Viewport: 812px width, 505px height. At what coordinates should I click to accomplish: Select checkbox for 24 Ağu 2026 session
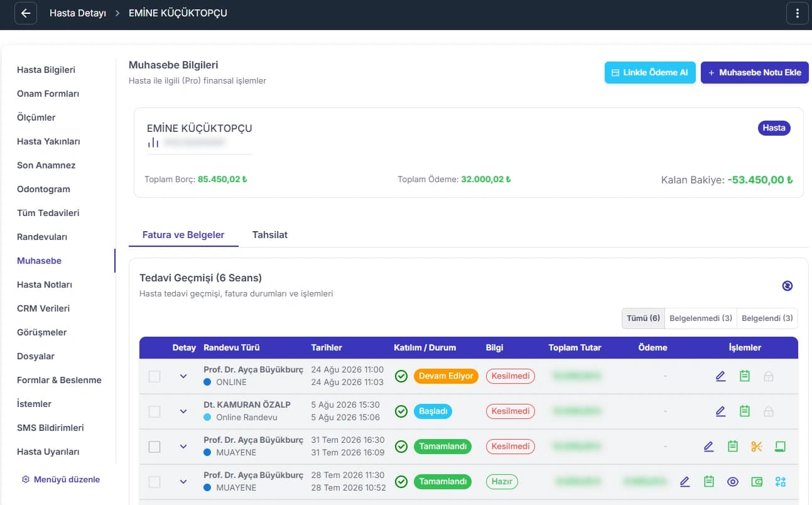[154, 376]
